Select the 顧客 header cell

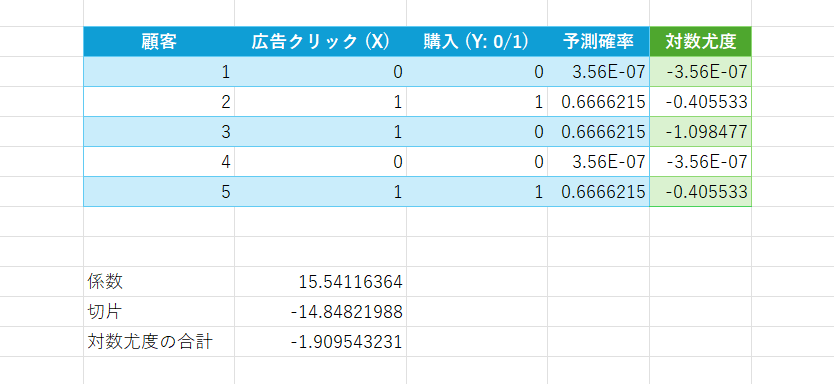click(x=159, y=41)
